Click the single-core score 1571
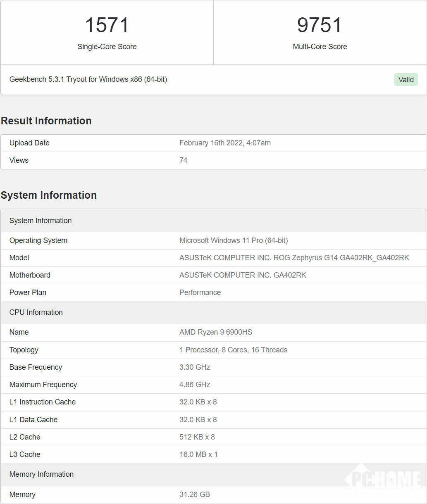The image size is (427, 504). click(x=107, y=25)
